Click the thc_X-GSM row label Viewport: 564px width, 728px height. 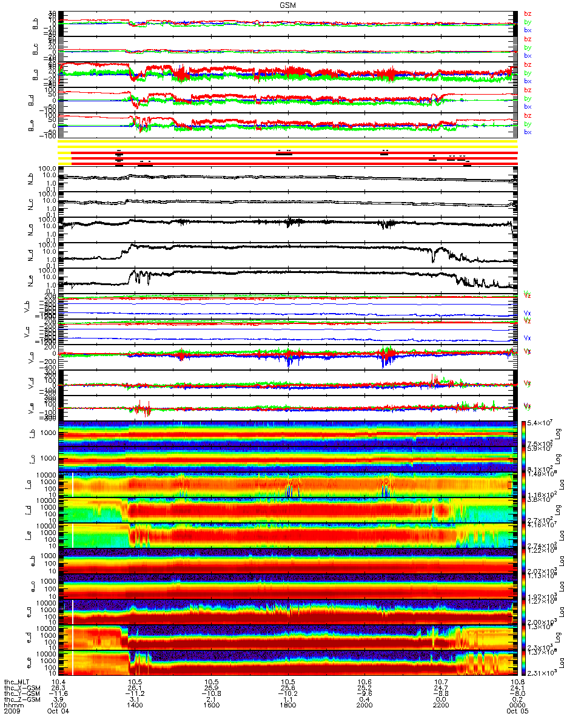pyautogui.click(x=21, y=689)
